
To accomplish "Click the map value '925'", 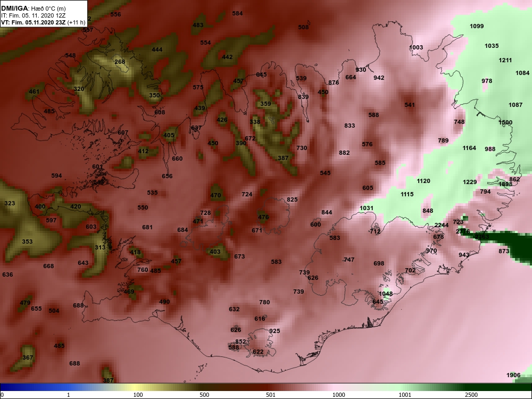I will 275,331.
